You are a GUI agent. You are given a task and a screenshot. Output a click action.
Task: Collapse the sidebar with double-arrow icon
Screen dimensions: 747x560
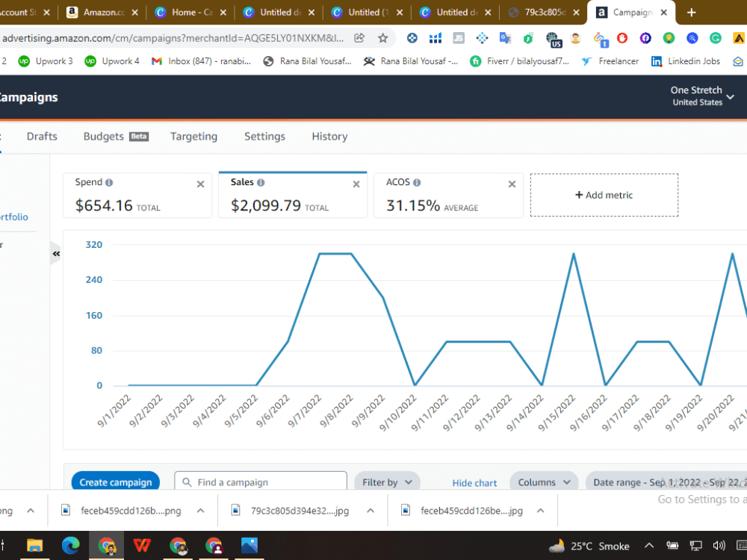click(56, 253)
